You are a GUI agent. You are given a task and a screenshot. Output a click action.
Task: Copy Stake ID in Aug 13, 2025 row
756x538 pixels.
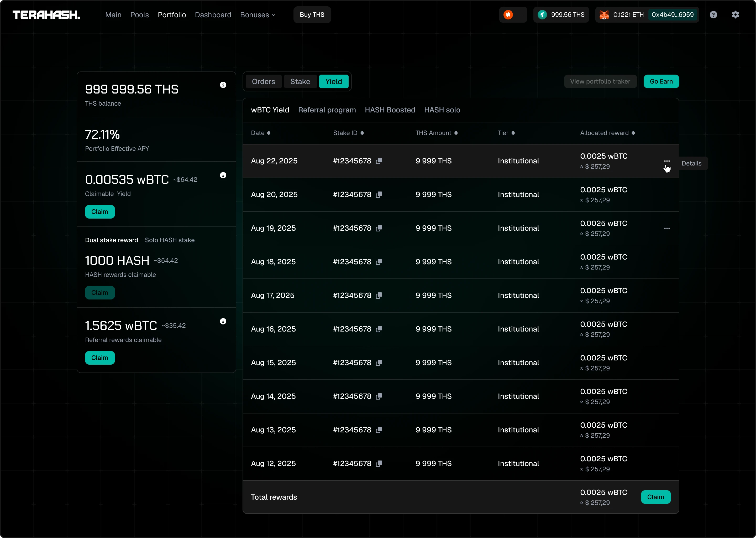379,430
